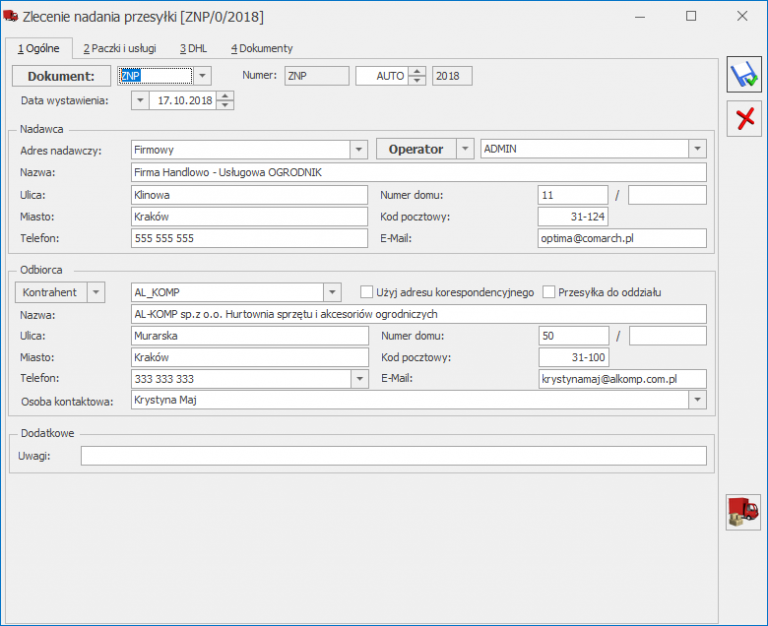Viewport: 768px width, 626px height.
Task: Open the Operator button dropdown arrow
Action: tap(465, 148)
